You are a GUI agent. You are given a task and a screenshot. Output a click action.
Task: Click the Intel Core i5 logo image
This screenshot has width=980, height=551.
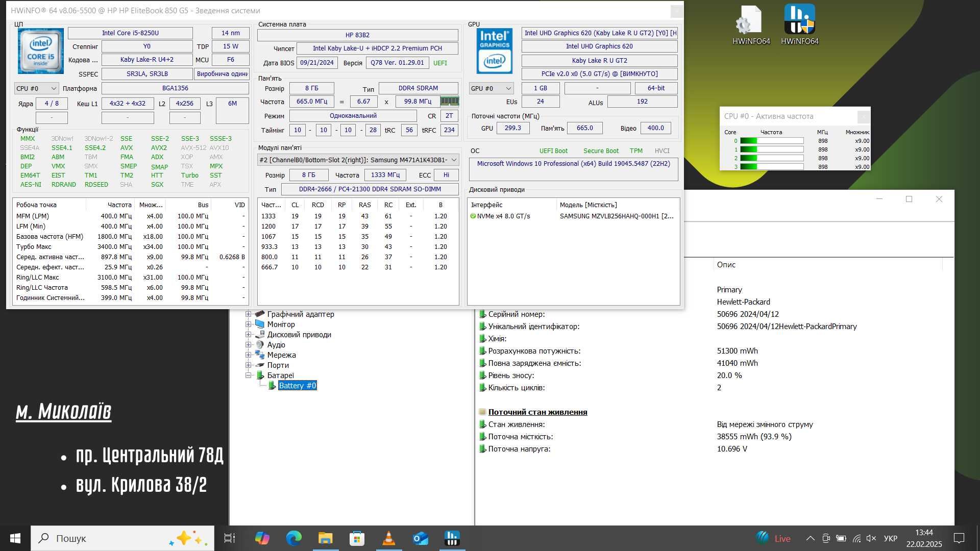pos(40,51)
